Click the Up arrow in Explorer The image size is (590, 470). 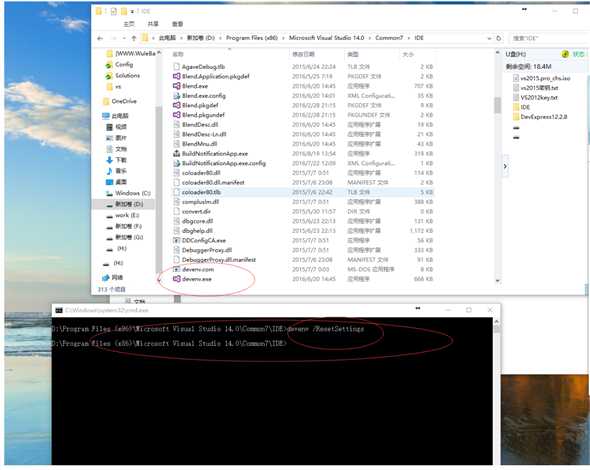134,38
